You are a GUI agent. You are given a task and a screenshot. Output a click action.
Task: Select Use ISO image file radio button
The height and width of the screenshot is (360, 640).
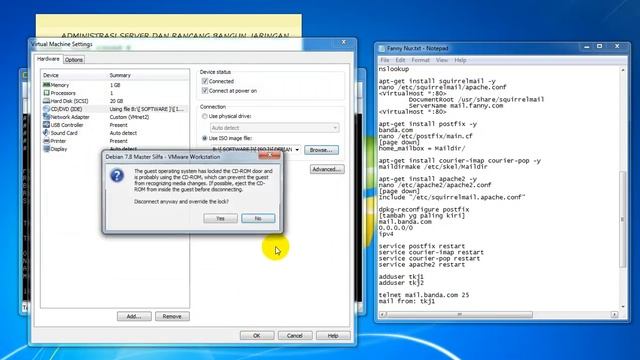point(205,138)
